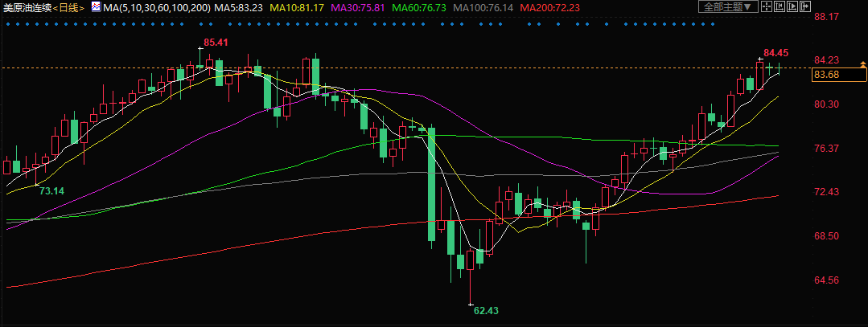The height and width of the screenshot is (327, 868).
Task: Click the crosshair grid icon in toolbar
Action: click(x=767, y=7)
